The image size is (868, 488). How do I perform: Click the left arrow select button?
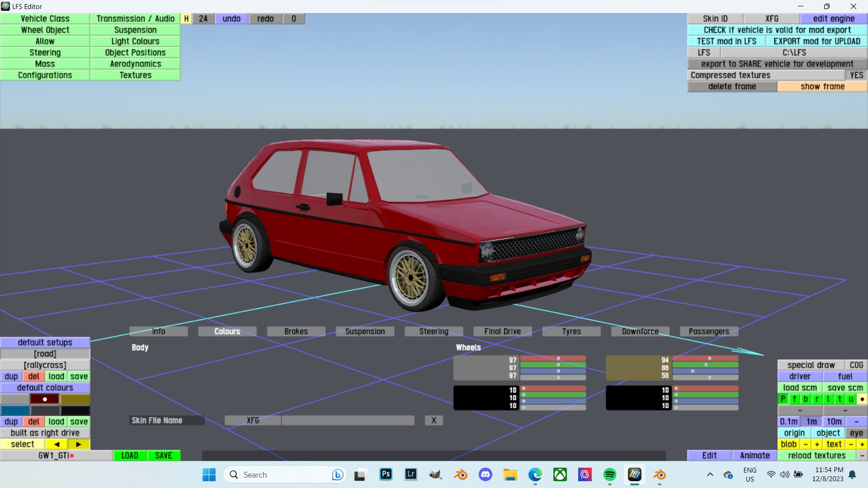57,444
